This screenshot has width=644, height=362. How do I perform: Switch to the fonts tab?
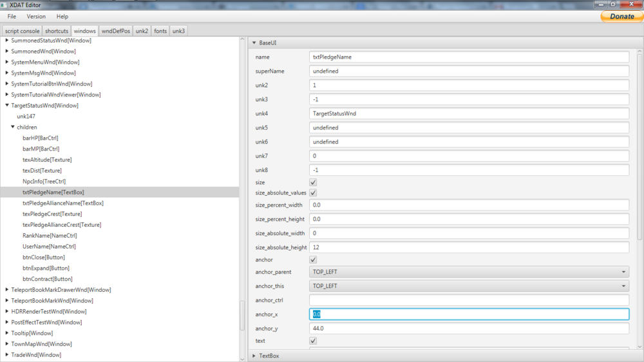(160, 31)
